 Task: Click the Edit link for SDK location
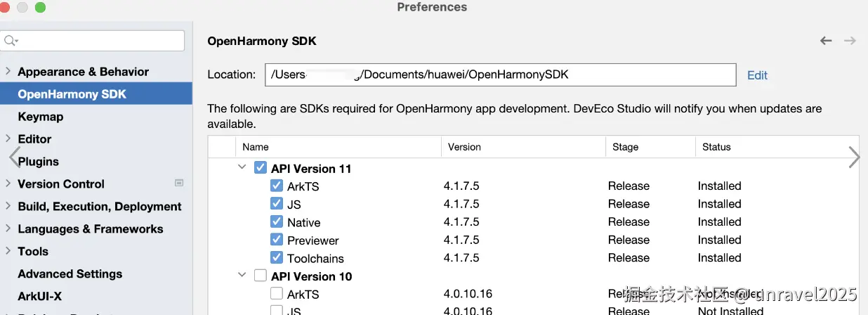757,75
